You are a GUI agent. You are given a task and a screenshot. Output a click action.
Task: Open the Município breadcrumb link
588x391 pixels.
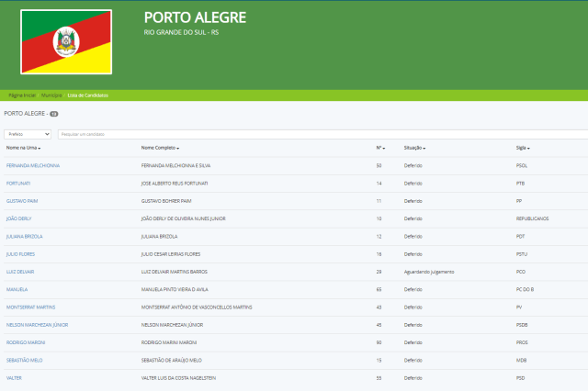(x=51, y=95)
